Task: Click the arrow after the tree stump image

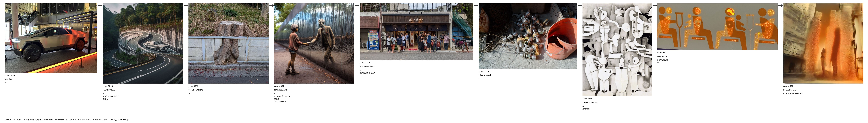Action: [x=271, y=5]
